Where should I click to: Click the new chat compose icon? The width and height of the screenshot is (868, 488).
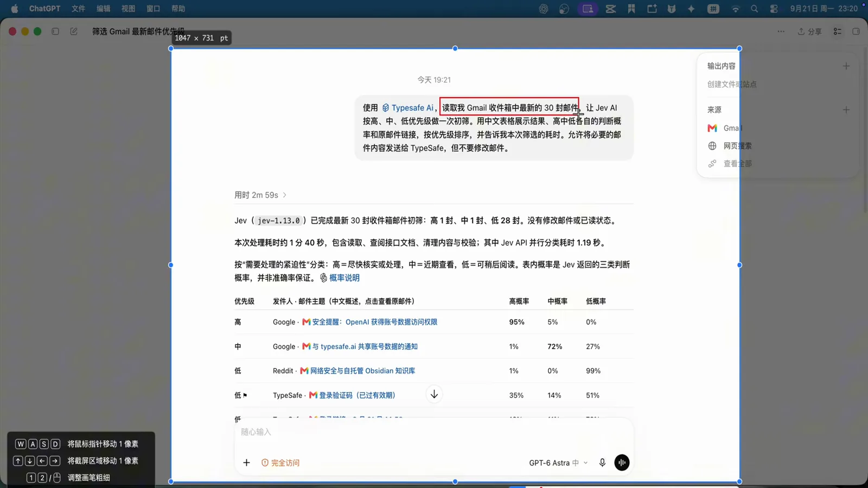[x=74, y=31]
